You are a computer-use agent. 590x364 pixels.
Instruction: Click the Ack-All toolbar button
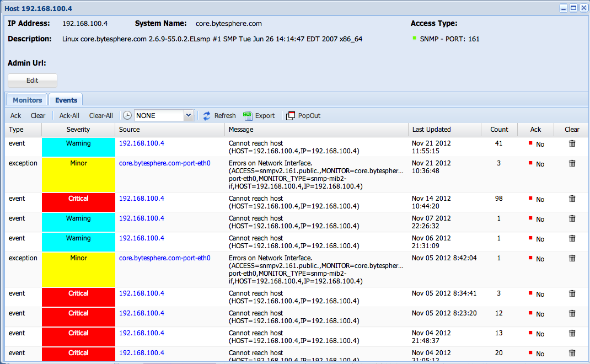(x=69, y=116)
